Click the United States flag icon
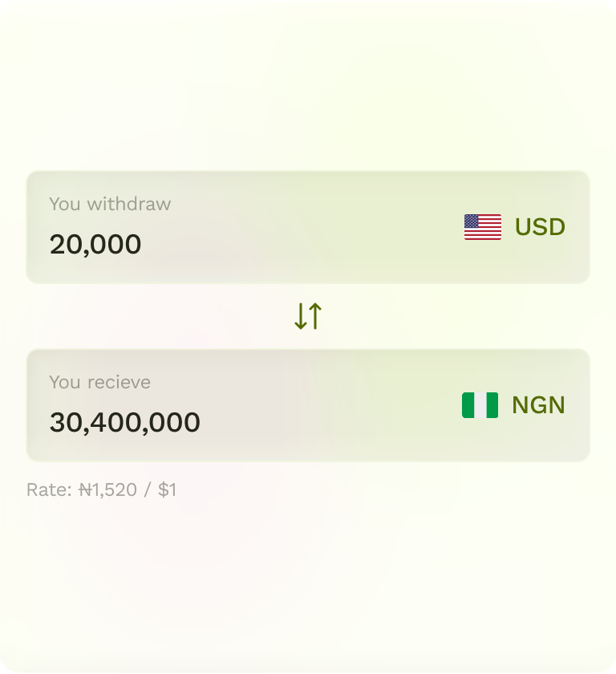Screen dimensions: 616x674 (482, 227)
